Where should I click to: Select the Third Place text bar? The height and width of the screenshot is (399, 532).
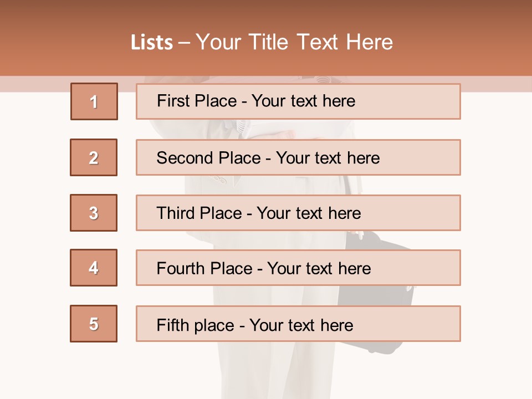[x=298, y=213]
